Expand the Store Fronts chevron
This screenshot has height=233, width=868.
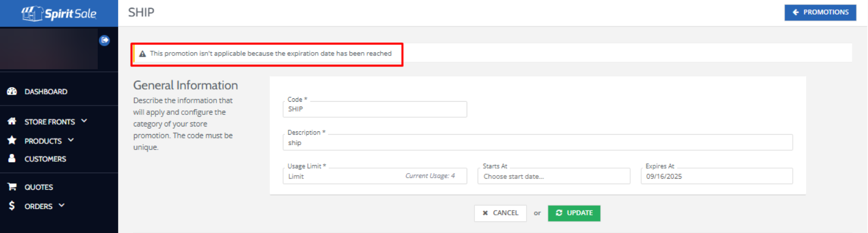(x=84, y=121)
